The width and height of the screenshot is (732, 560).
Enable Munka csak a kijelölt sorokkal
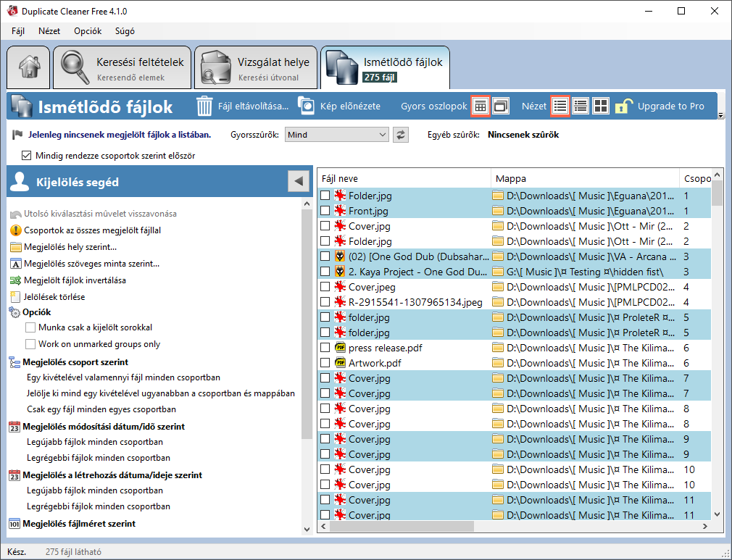tap(31, 327)
